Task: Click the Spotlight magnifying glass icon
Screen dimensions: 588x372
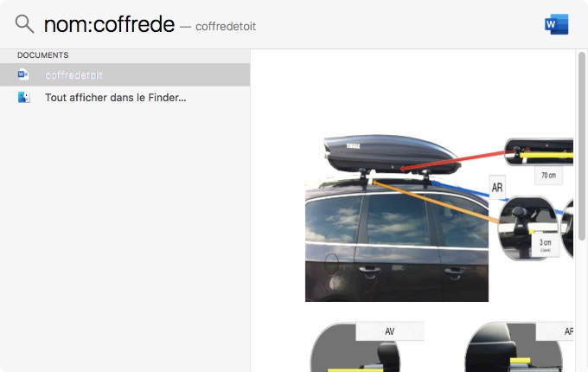Action: coord(24,24)
